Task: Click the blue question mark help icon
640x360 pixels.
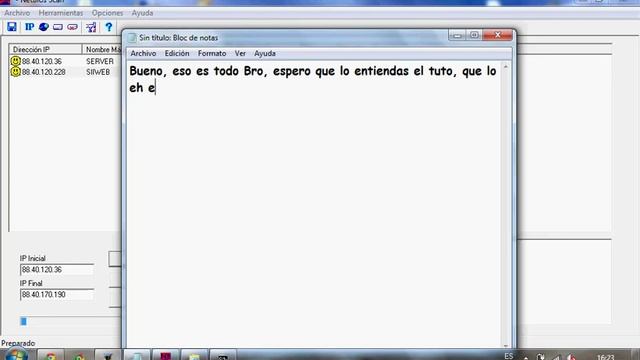Action: coord(109,27)
